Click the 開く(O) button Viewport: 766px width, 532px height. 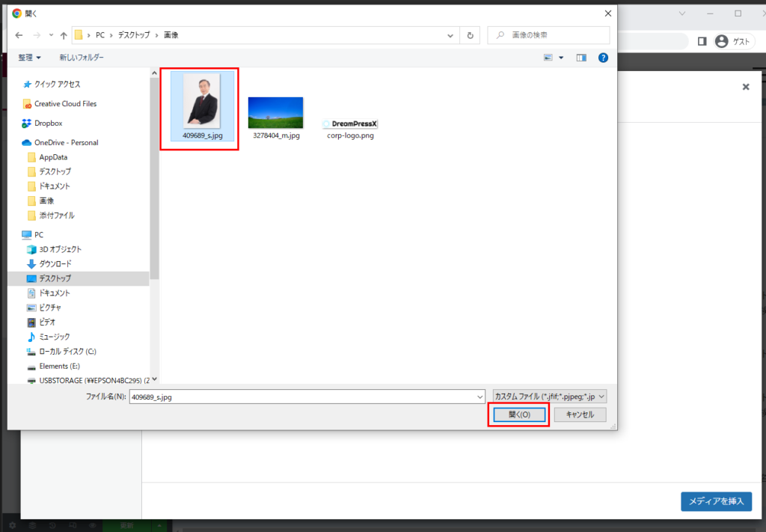tap(519, 415)
